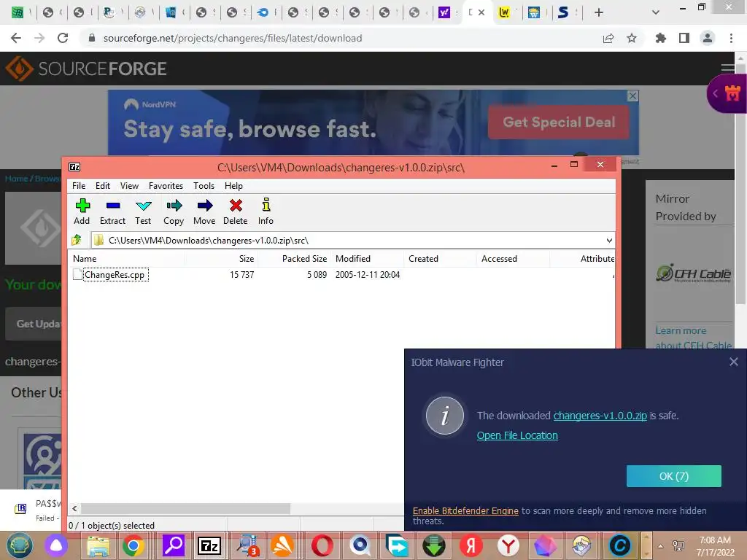
Task: Switch to the Yahoo tab
Action: [444, 13]
